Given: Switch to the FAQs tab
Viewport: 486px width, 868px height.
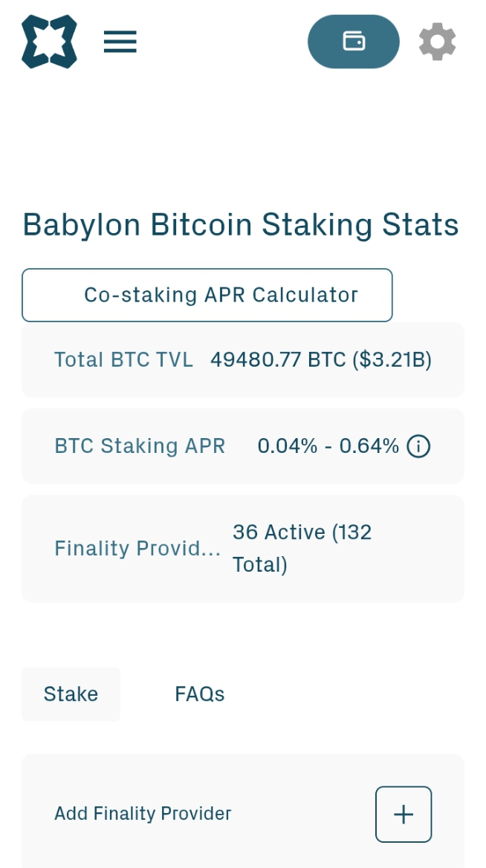Looking at the screenshot, I should coord(199,694).
